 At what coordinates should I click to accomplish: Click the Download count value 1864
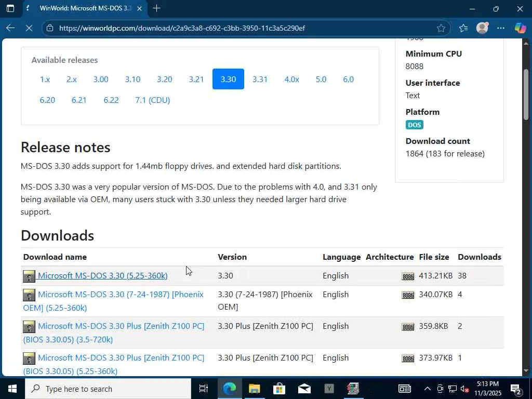tap(414, 154)
